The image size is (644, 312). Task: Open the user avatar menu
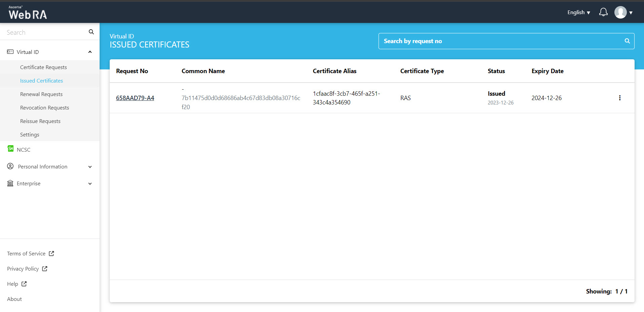click(x=620, y=12)
